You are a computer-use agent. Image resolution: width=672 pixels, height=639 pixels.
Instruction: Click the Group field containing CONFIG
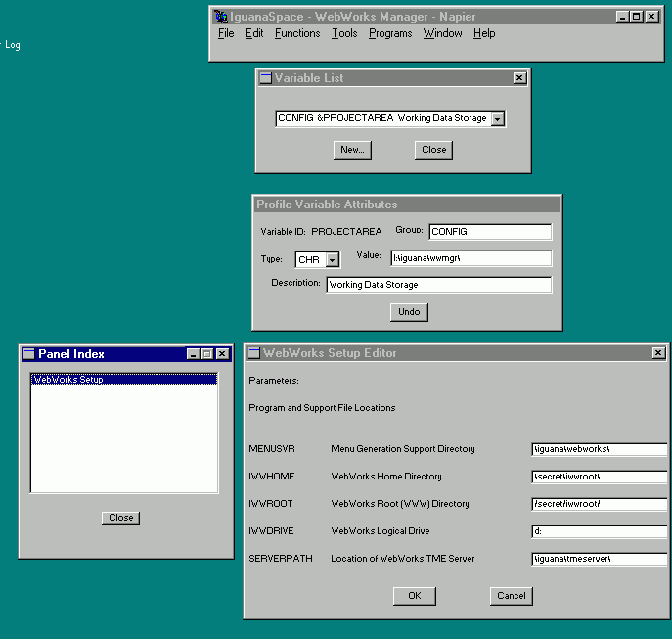(490, 232)
